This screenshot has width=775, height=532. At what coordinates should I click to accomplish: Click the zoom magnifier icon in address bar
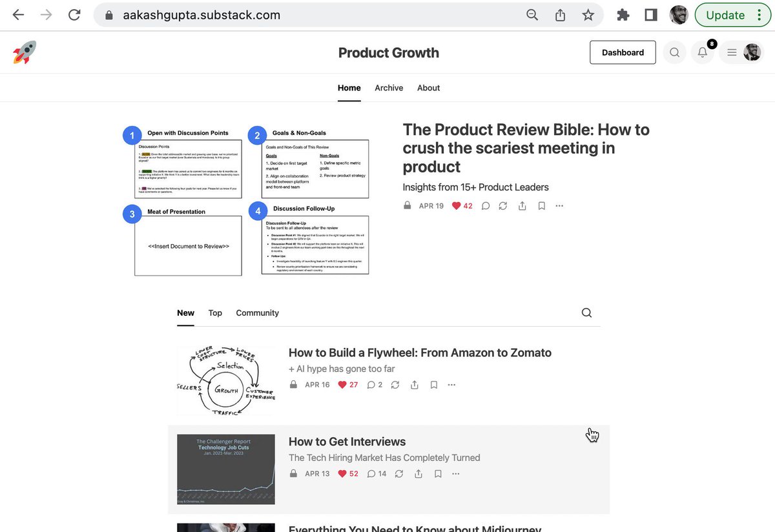[x=532, y=15]
